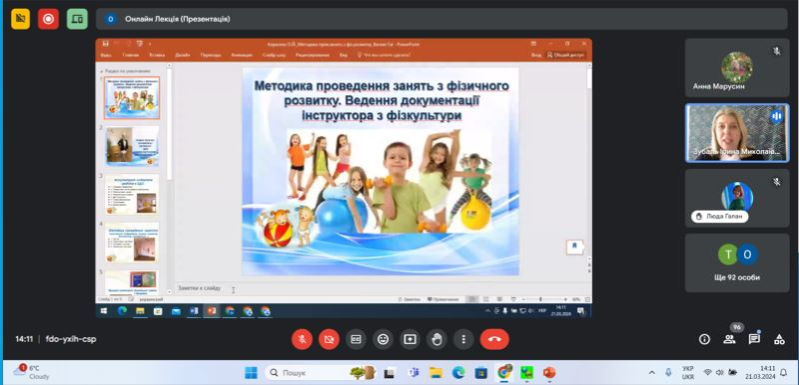Raise hand in the meeting

coord(437,339)
